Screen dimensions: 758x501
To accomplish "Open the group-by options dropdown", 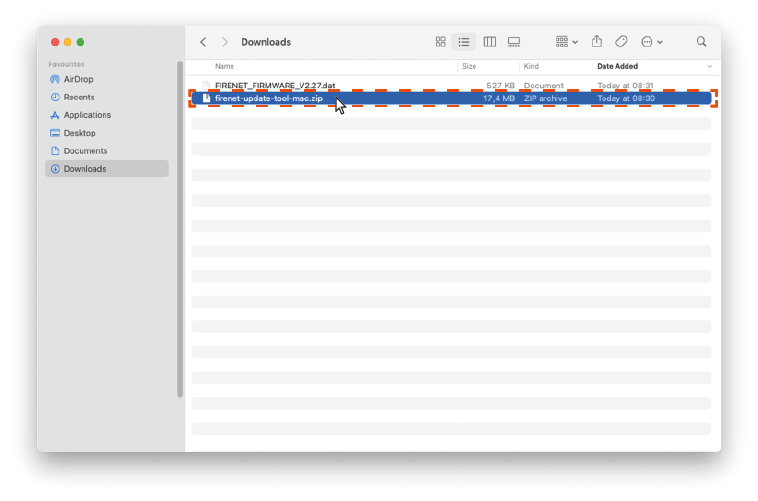I will click(x=567, y=42).
